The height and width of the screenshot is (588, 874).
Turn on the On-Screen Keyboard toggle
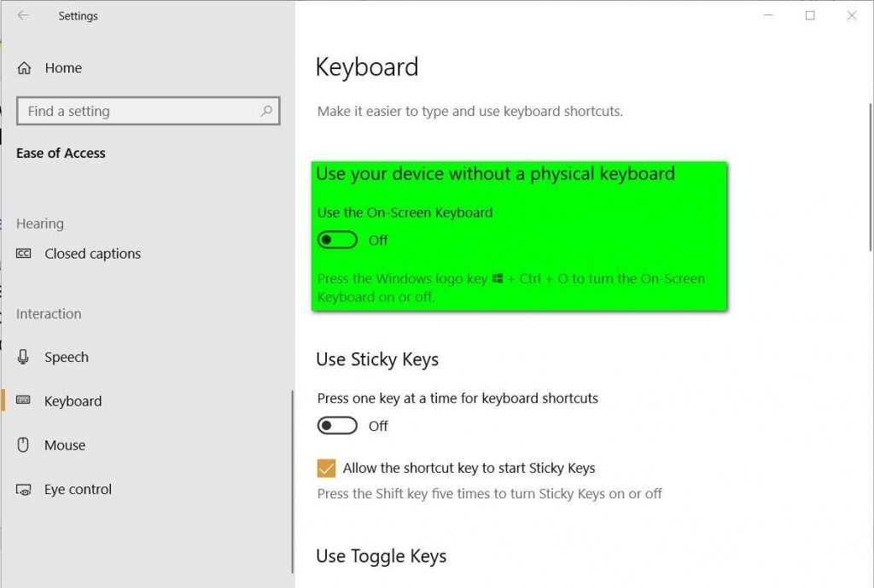pos(336,240)
